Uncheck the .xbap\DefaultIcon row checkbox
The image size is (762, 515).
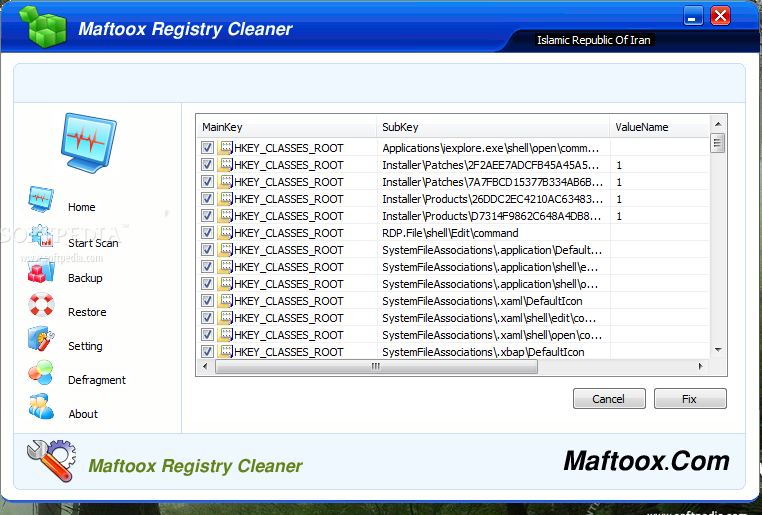click(x=208, y=352)
